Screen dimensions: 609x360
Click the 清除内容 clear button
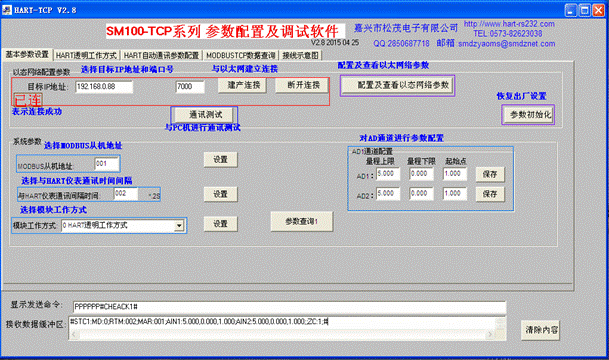click(541, 330)
